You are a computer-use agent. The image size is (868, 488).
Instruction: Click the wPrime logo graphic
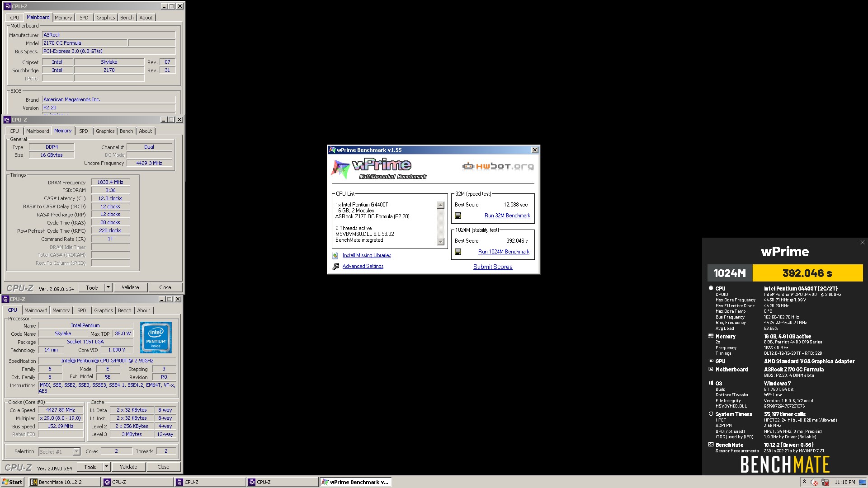click(x=379, y=169)
